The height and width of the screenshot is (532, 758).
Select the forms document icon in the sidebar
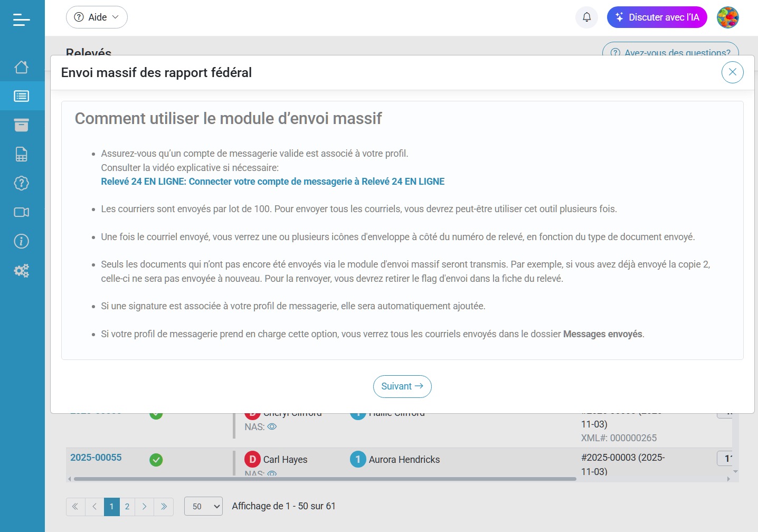pos(21,154)
